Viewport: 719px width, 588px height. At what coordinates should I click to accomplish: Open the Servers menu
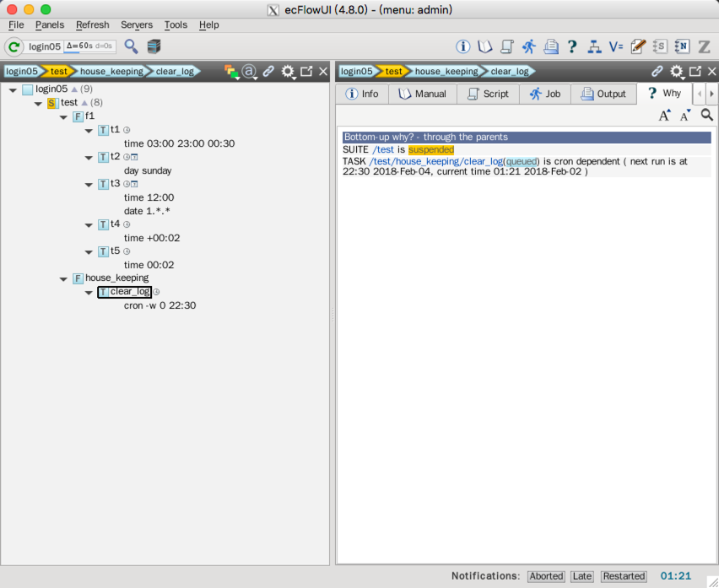coord(136,24)
